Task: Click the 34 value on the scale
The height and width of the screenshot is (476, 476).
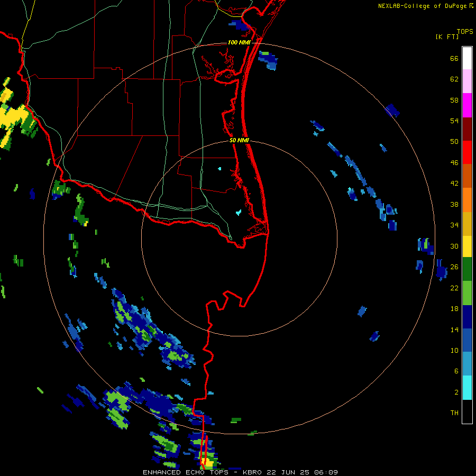Action: [454, 225]
